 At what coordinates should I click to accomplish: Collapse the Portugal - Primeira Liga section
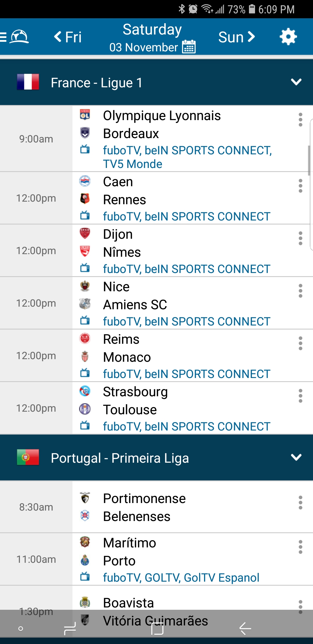296,458
